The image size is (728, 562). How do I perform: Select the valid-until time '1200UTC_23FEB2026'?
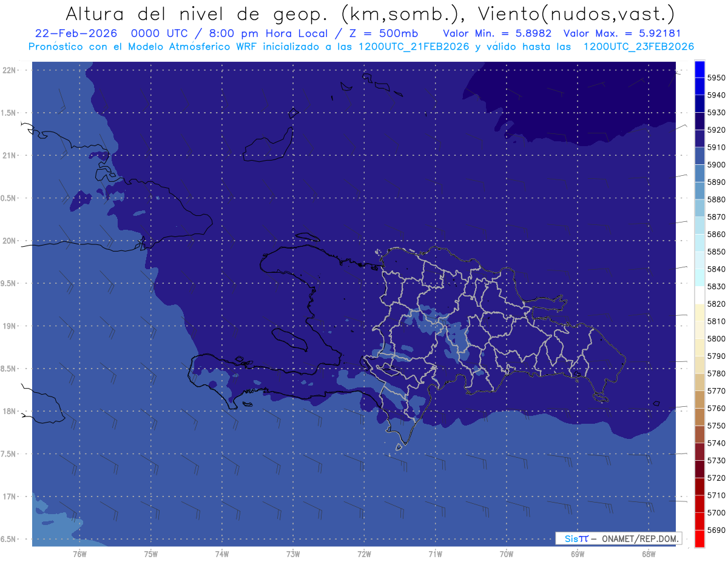pos(638,47)
